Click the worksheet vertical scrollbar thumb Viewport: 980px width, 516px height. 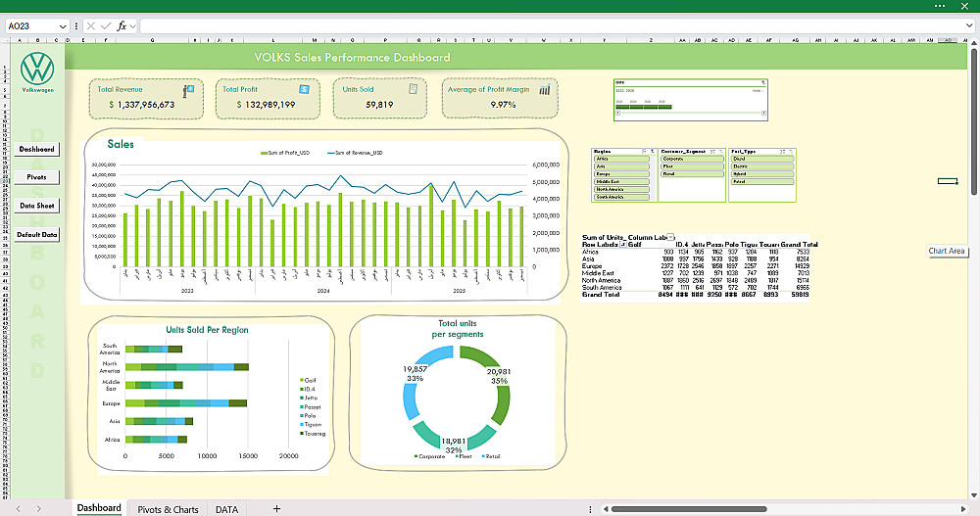point(973,121)
